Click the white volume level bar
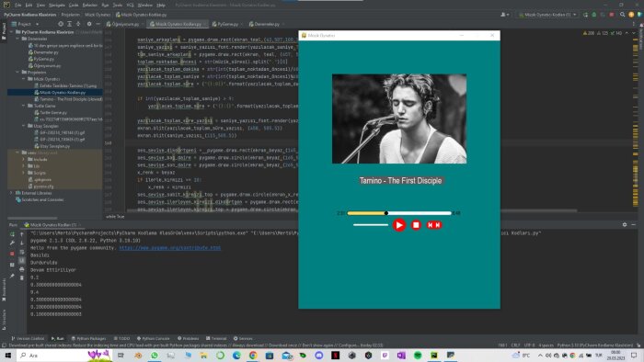This screenshot has width=644, height=362. point(371,225)
